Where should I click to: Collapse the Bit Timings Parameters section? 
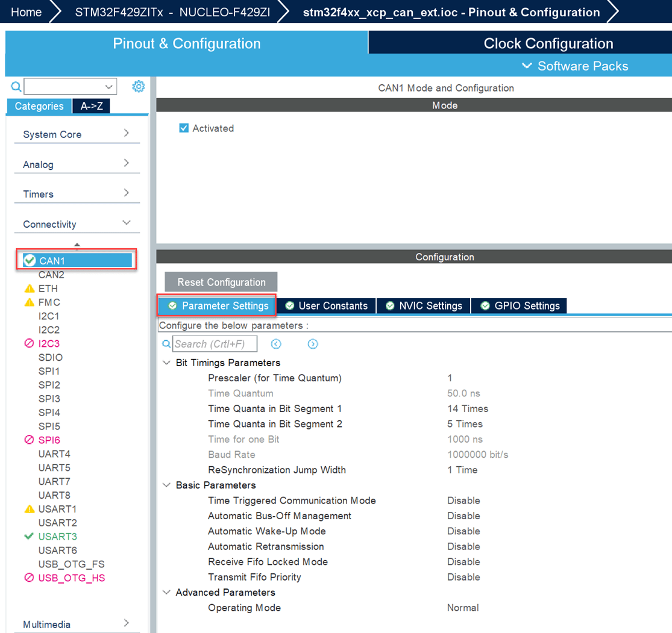pos(167,363)
